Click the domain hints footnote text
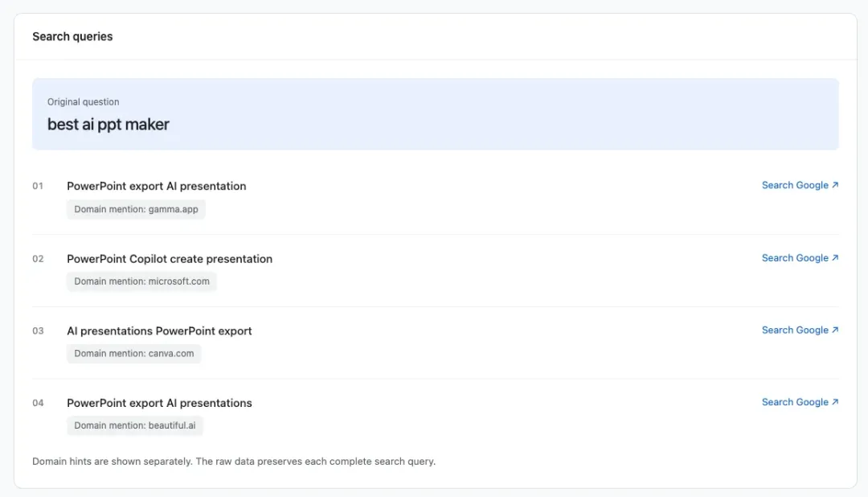Viewport: 868px width, 497px height. [234, 461]
